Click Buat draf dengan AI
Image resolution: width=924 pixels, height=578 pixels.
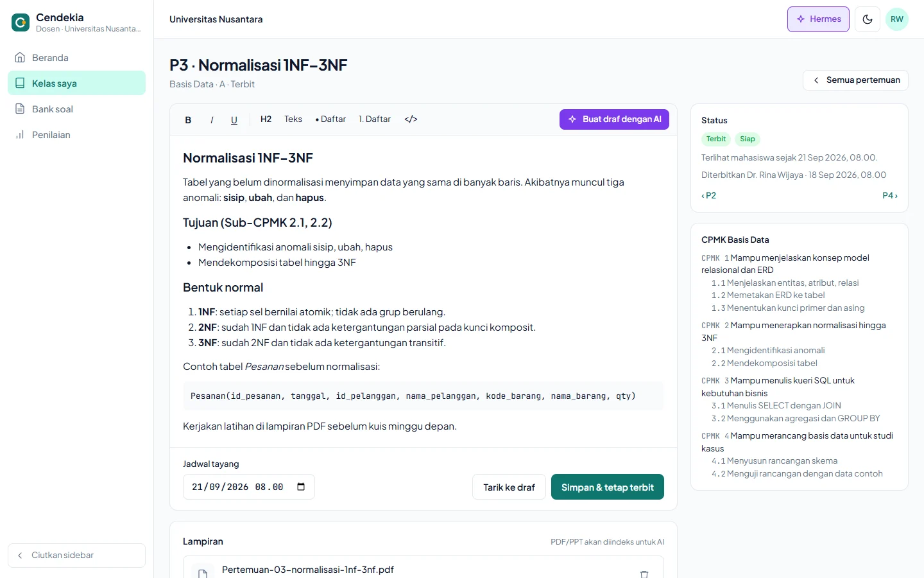(614, 119)
